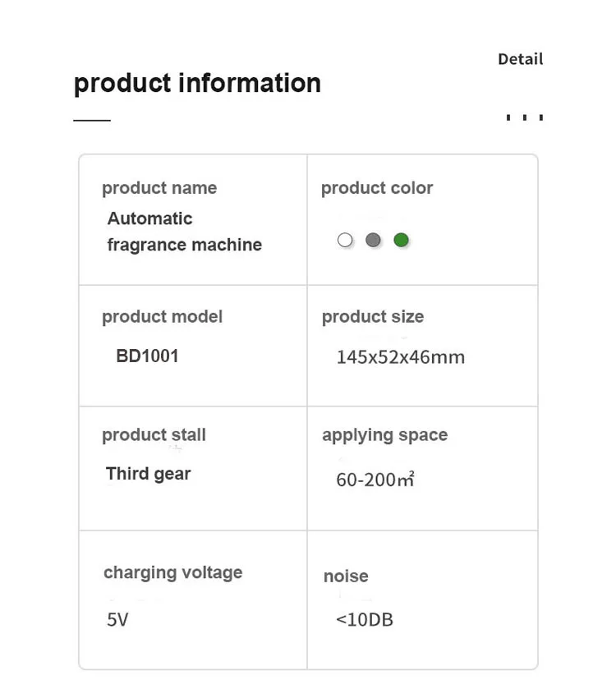
Task: Select the 5V voltage value
Action: click(x=117, y=620)
